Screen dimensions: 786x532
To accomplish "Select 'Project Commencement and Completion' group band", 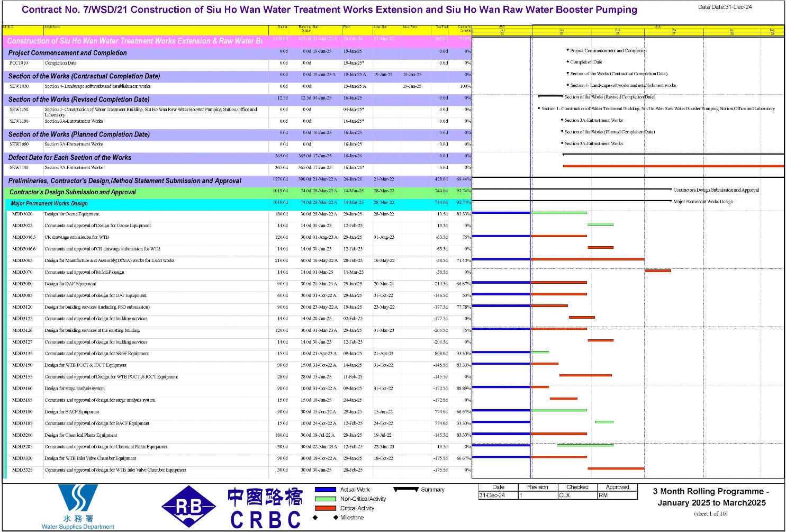I will click(237, 53).
